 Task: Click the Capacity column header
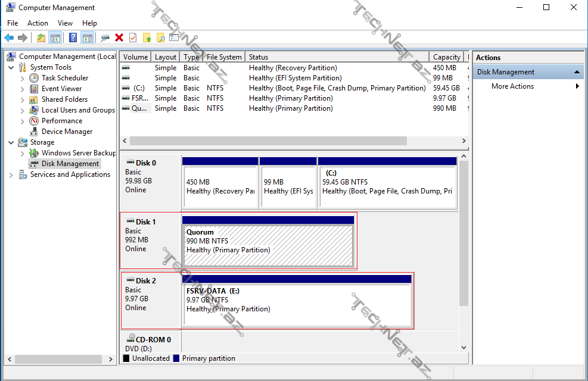pyautogui.click(x=447, y=57)
